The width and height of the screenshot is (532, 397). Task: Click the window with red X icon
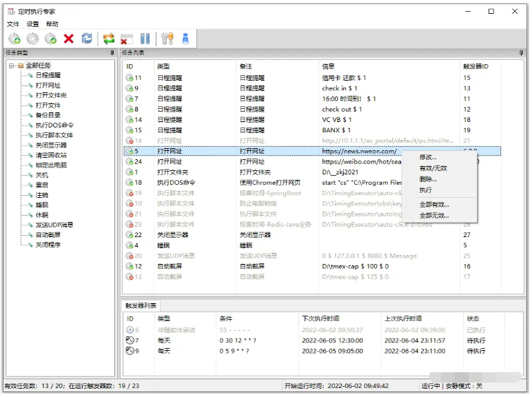click(x=127, y=39)
